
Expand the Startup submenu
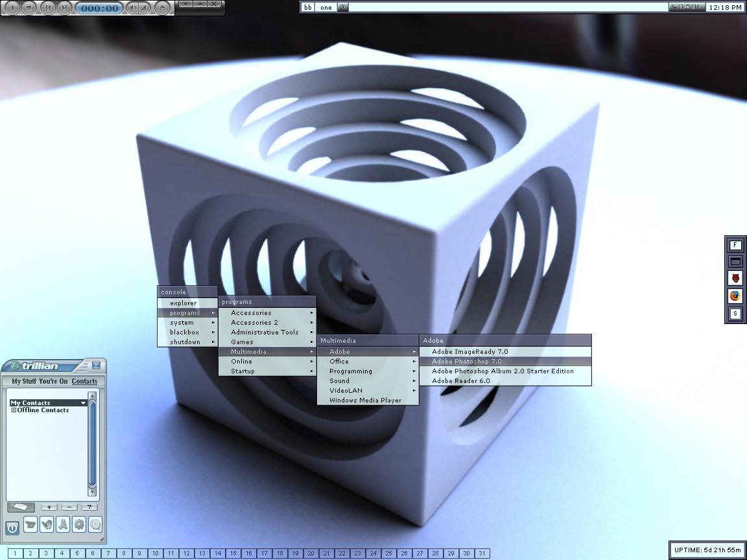click(x=267, y=371)
